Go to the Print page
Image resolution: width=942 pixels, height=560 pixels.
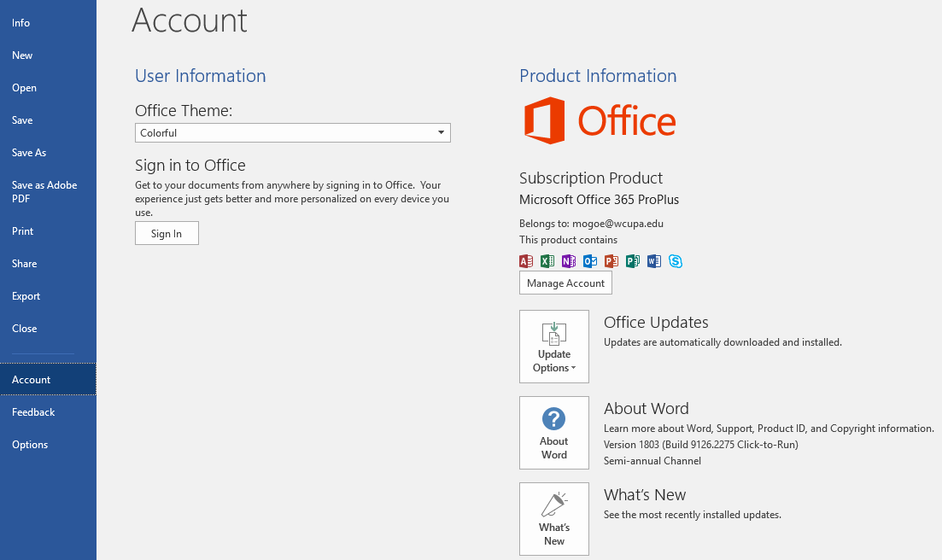click(x=24, y=230)
